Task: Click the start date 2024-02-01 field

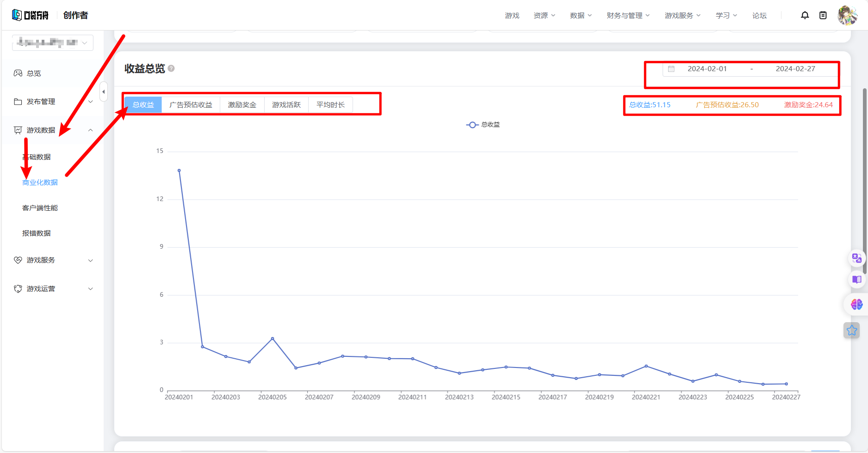Action: point(707,69)
